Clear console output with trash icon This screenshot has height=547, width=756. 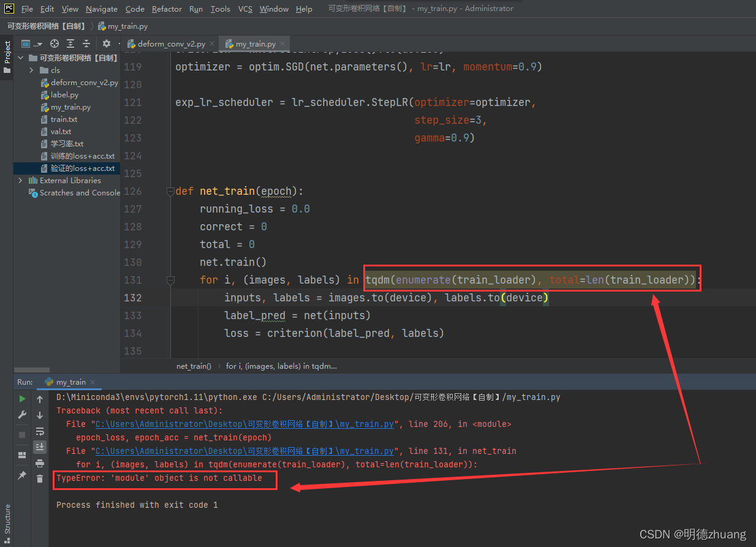(x=40, y=478)
